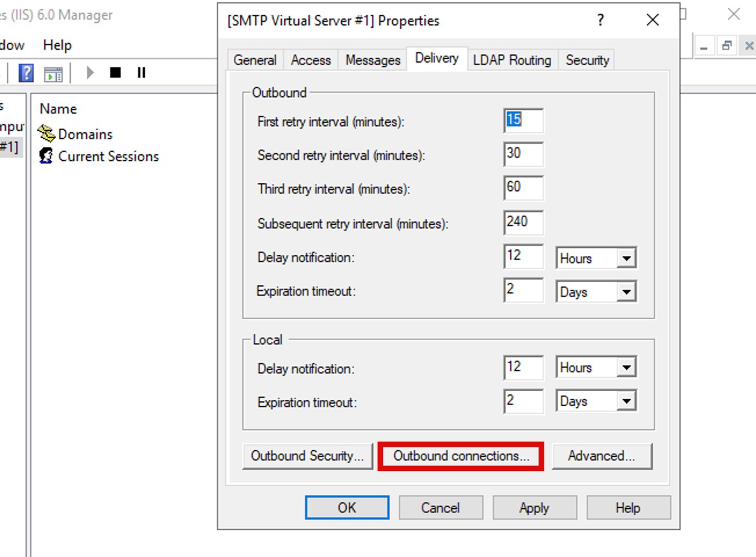
Task: Click the First retry interval field
Action: 524,121
